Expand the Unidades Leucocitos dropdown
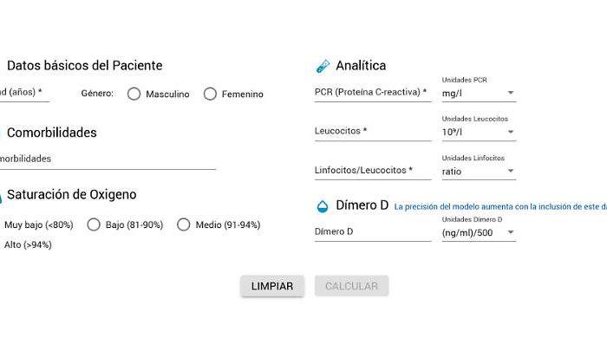 [479, 132]
